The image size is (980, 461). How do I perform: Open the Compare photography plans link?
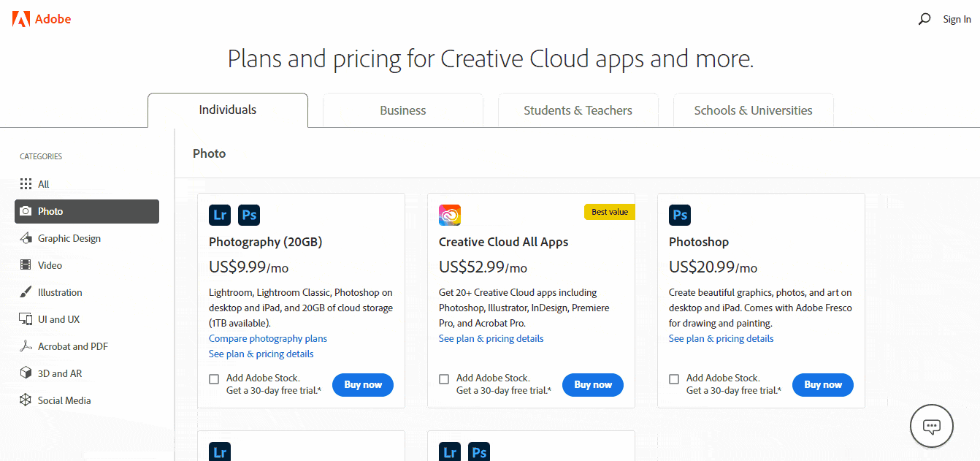tap(268, 339)
